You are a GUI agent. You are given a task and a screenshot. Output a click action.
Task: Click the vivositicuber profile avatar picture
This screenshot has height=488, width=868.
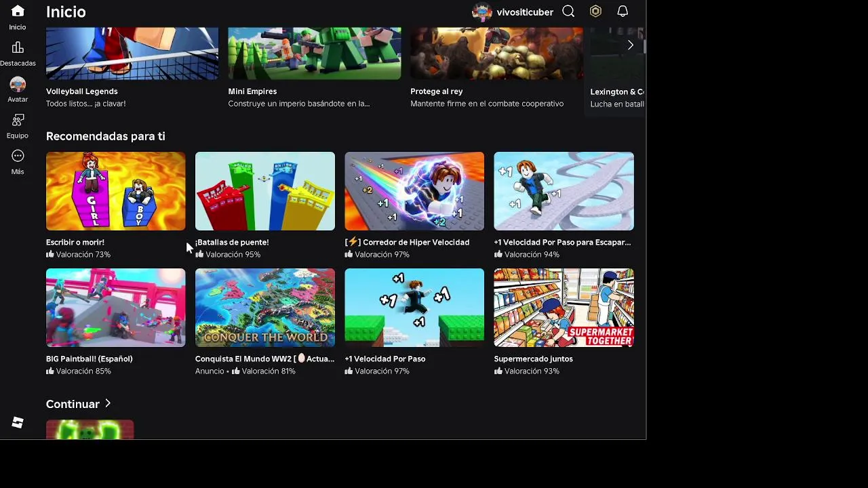481,12
